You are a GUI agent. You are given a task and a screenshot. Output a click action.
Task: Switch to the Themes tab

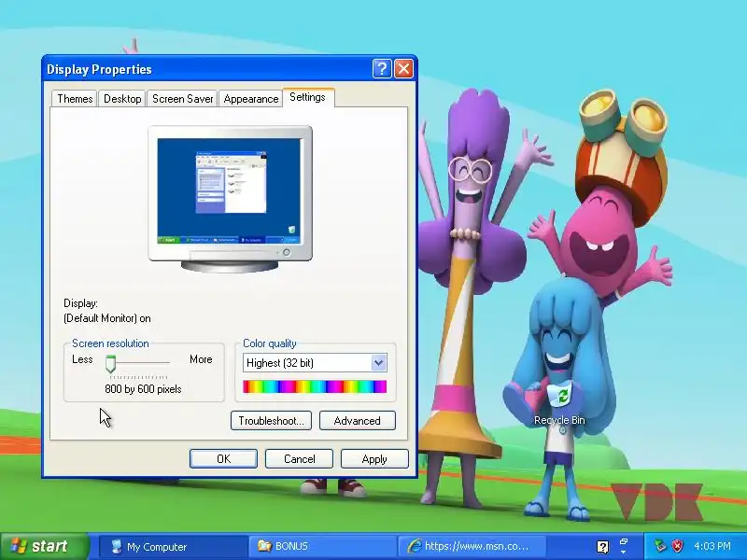tap(75, 99)
